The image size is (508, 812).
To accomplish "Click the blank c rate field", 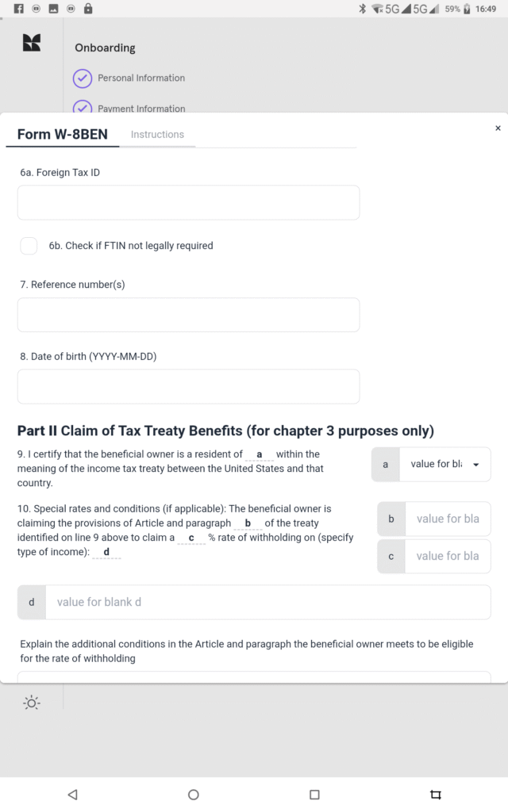I will coord(447,556).
